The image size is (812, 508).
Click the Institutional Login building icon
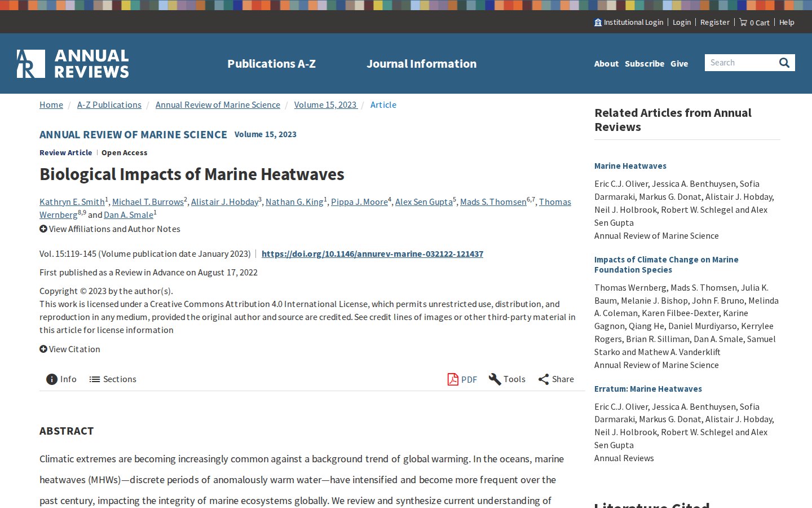pos(598,22)
